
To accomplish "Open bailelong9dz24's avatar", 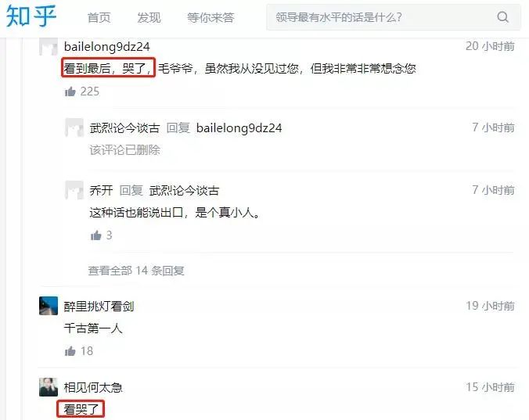I will click(49, 46).
